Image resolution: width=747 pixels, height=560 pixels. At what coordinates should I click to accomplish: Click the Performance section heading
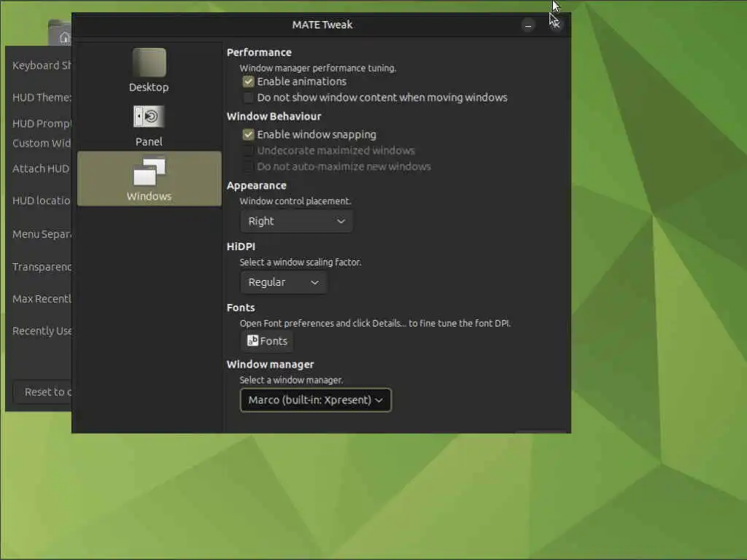point(259,52)
